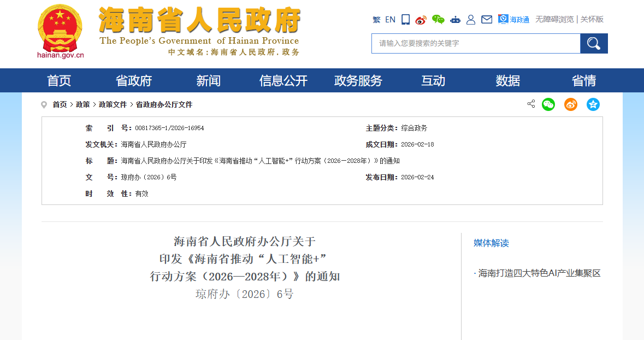
Task: Open the mail subscription icon
Action: click(487, 19)
